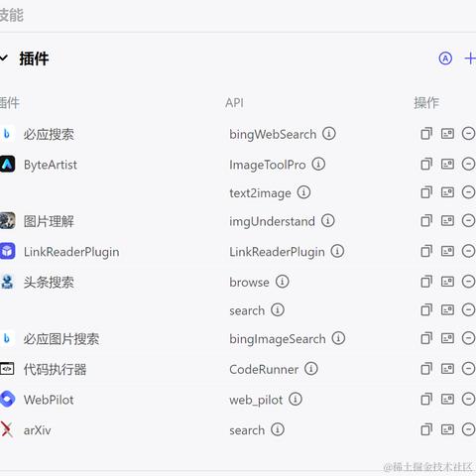This screenshot has height=476, width=476.
Task: Click the 必应图片搜索 Bing logo
Action: pos(7,338)
